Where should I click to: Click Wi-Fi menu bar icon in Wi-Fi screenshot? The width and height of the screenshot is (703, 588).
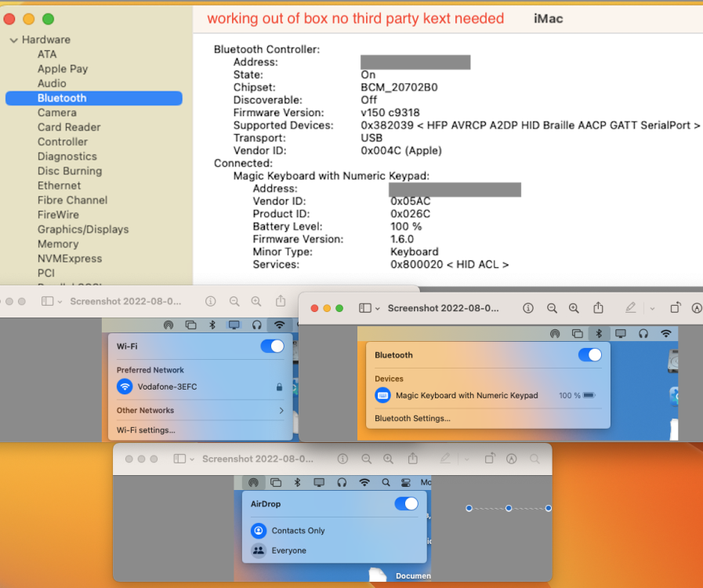pos(279,325)
